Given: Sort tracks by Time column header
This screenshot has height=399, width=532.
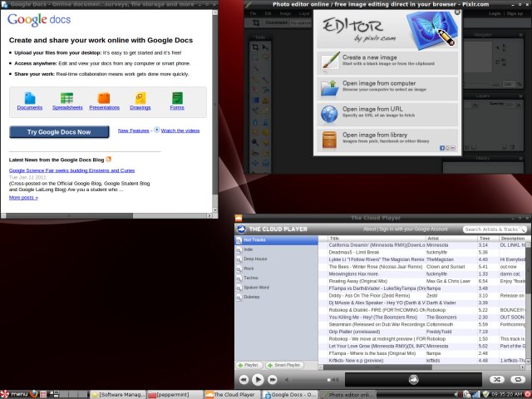Looking at the screenshot, I should click(488, 239).
